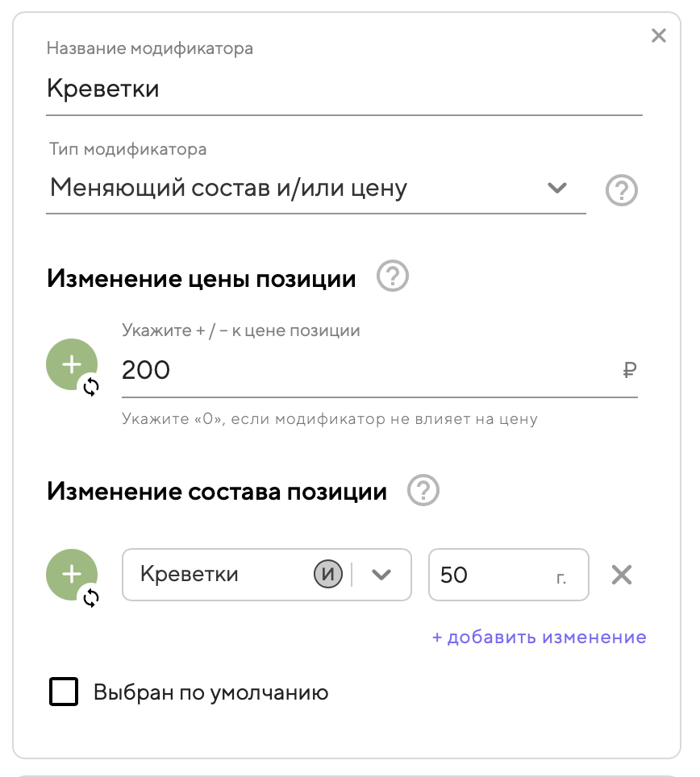
Task: Enable the Выбран по умолчанию checkbox
Action: 64,692
